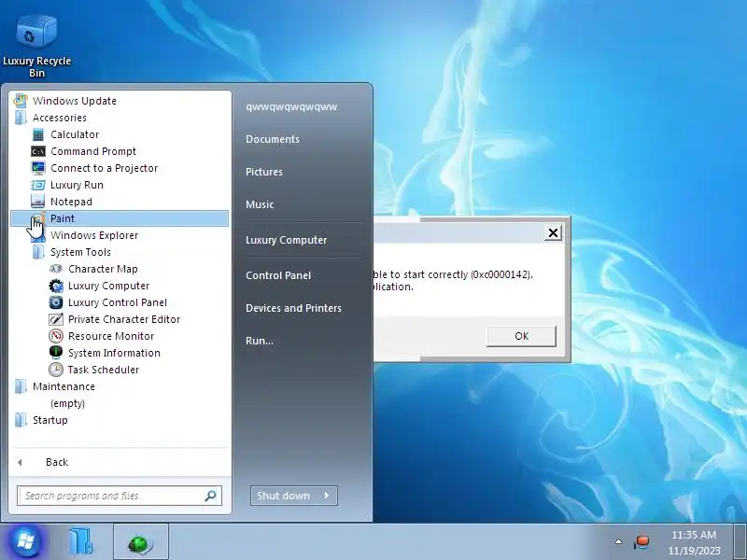Collapse the System Tools folder

(80, 252)
